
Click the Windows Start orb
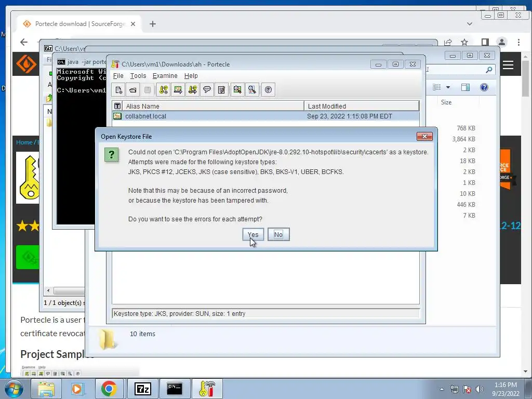click(14, 389)
